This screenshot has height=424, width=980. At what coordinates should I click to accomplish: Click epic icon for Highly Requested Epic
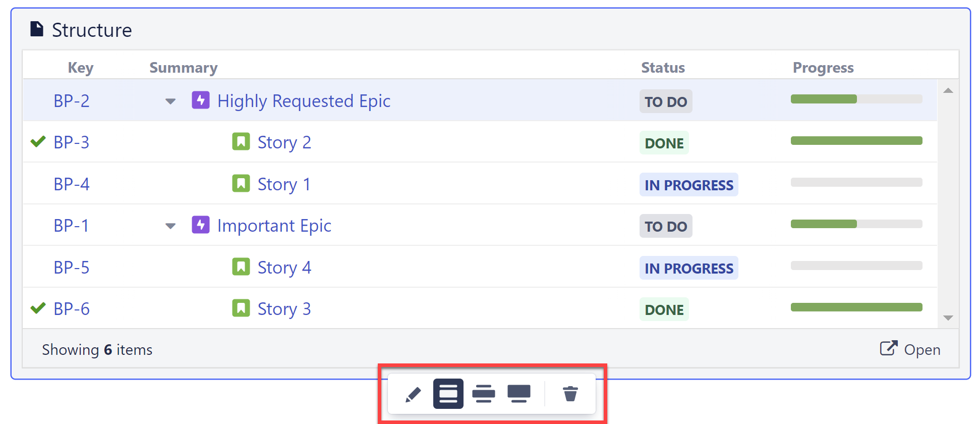pyautogui.click(x=200, y=100)
